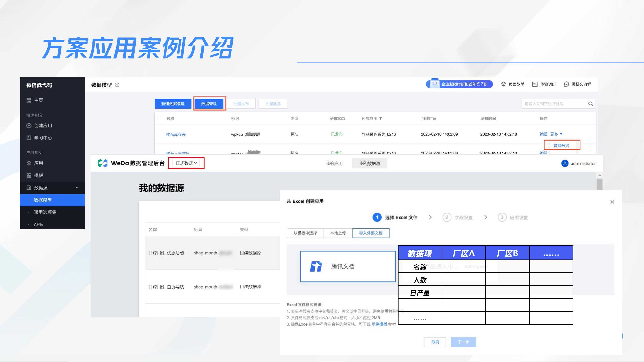Expand 更多 on the 物品库存表 row

[x=555, y=134]
